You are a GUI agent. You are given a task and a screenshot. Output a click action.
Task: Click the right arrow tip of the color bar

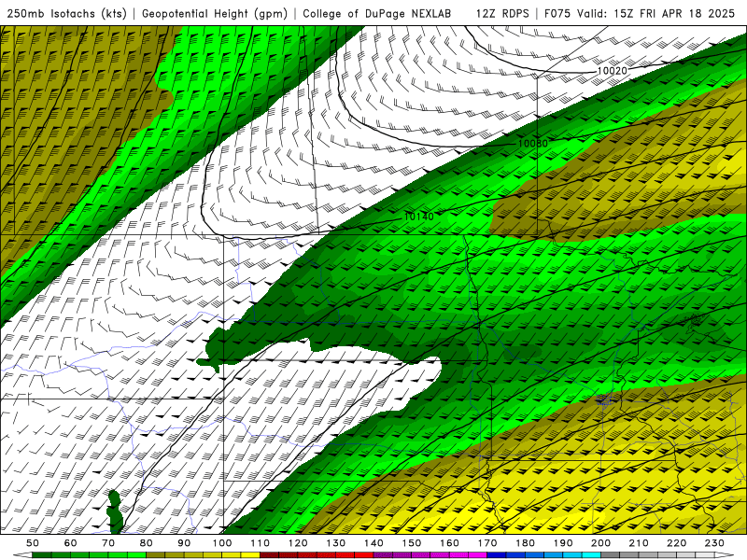725,555
